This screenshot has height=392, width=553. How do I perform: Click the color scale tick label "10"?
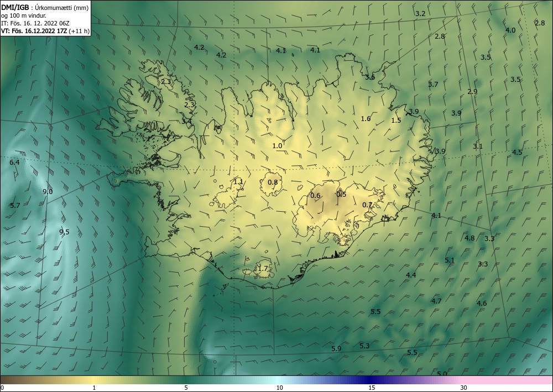[x=279, y=388]
